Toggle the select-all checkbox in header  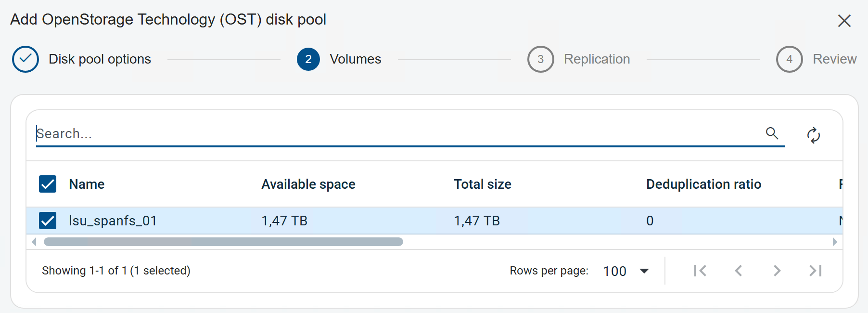48,184
